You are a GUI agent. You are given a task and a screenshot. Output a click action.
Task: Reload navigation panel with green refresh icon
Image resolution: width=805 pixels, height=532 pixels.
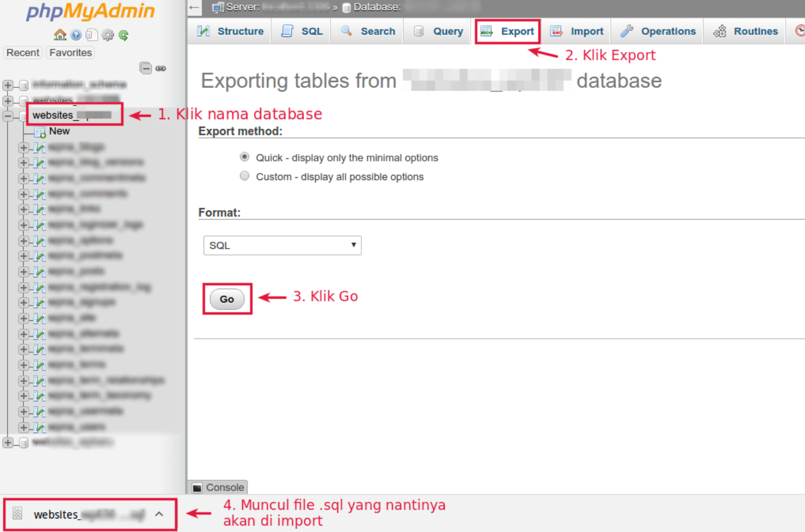tap(123, 35)
